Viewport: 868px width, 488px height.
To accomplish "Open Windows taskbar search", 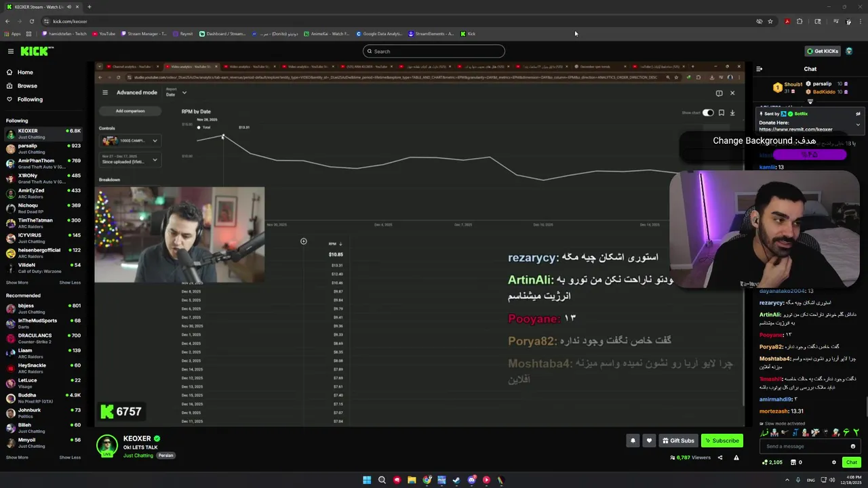I will (382, 480).
